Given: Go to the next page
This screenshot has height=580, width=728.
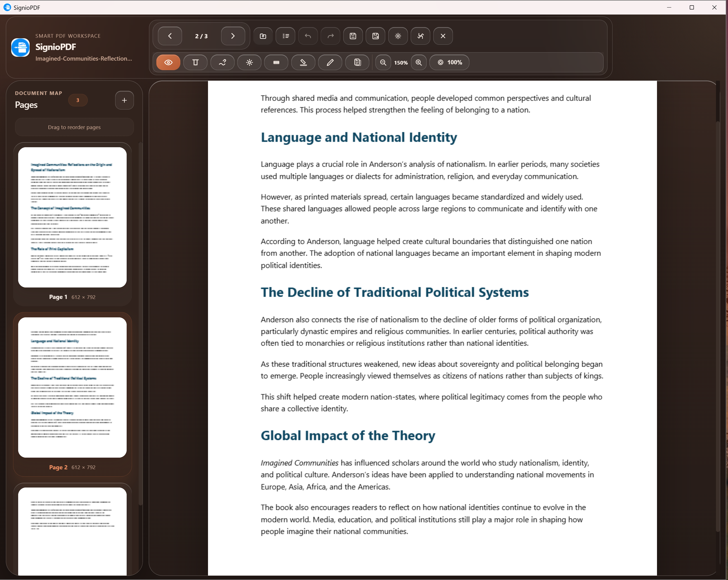Looking at the screenshot, I should coord(233,36).
